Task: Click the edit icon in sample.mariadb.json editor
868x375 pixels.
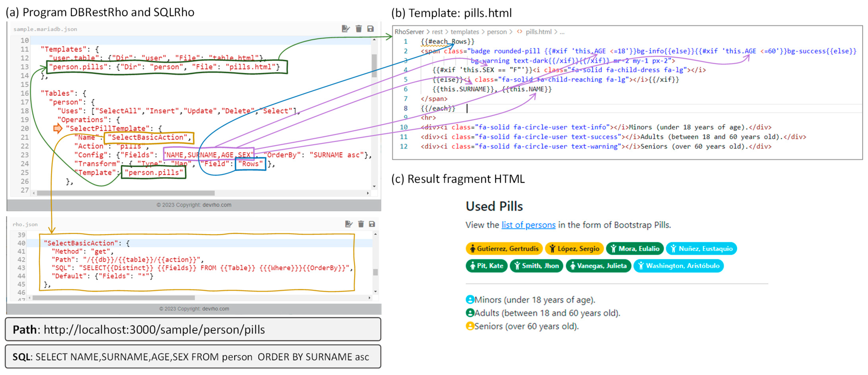Action: [345, 29]
